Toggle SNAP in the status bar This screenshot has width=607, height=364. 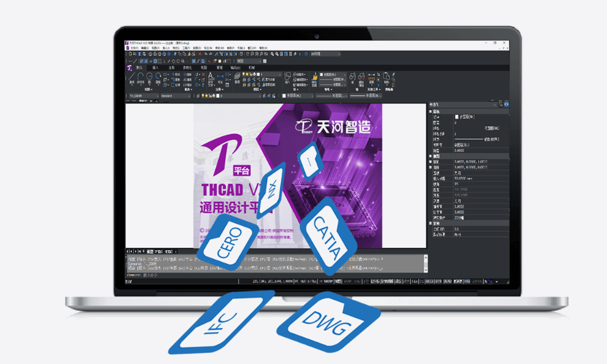347,281
